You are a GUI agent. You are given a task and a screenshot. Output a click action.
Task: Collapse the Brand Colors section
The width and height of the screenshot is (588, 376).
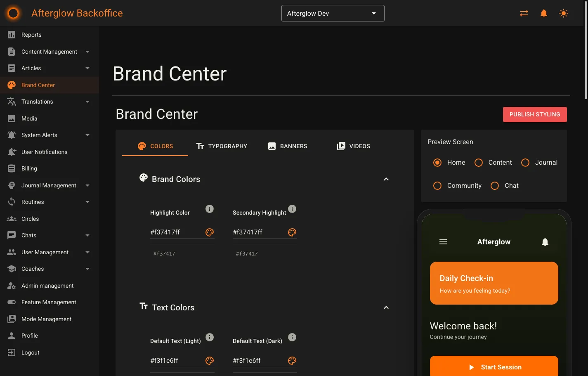point(386,179)
